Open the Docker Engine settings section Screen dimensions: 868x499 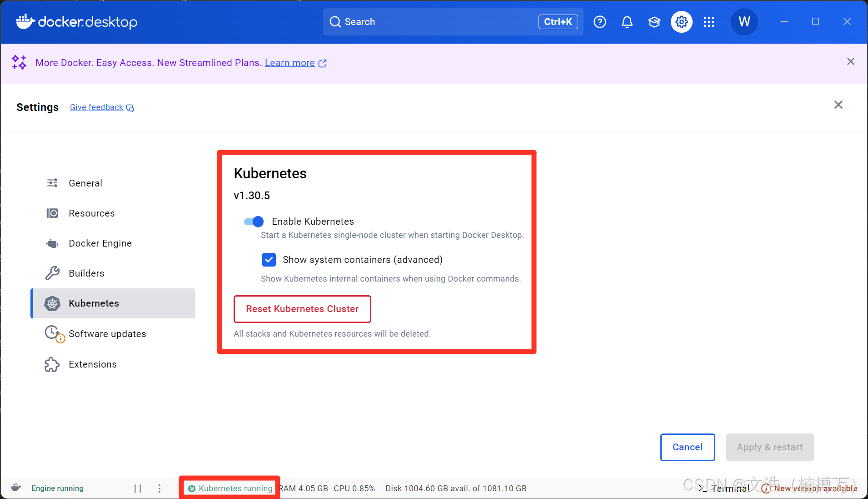[x=113, y=243]
